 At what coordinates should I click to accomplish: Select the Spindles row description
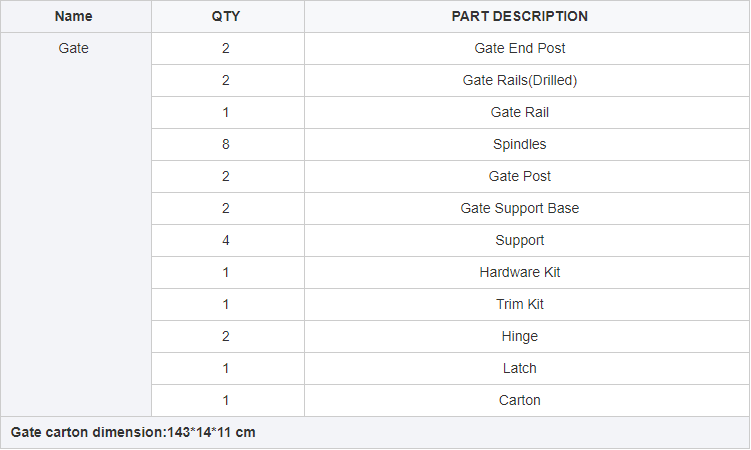click(520, 145)
